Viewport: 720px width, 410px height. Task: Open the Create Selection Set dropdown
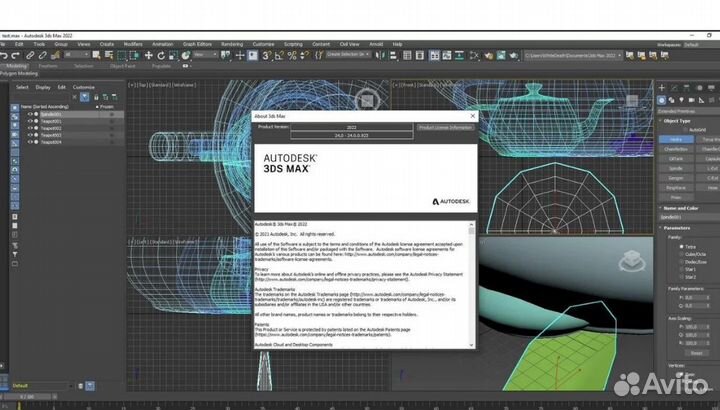349,55
